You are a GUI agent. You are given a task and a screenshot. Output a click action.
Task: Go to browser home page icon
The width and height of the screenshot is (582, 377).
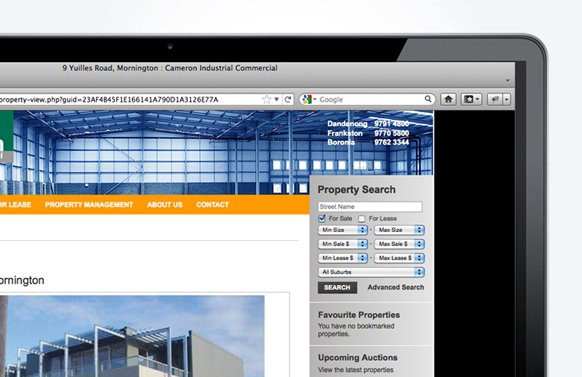[x=448, y=99]
